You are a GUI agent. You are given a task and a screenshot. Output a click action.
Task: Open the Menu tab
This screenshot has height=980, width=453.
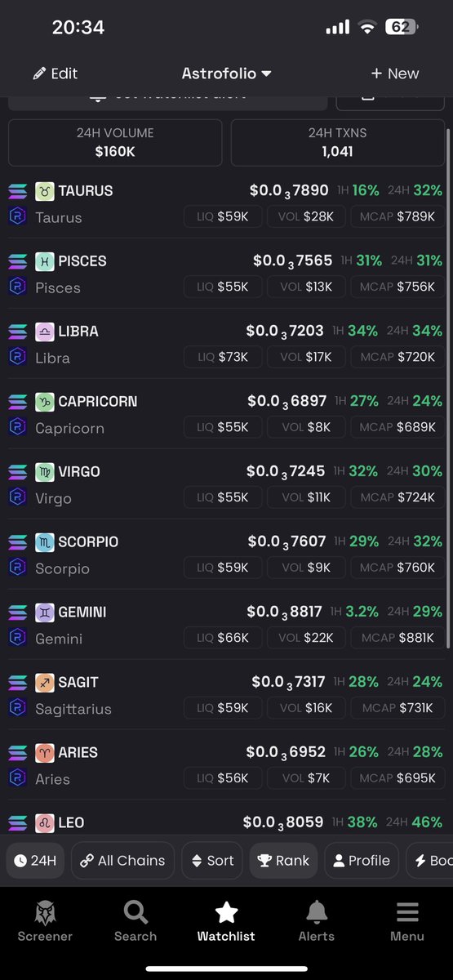tap(407, 922)
